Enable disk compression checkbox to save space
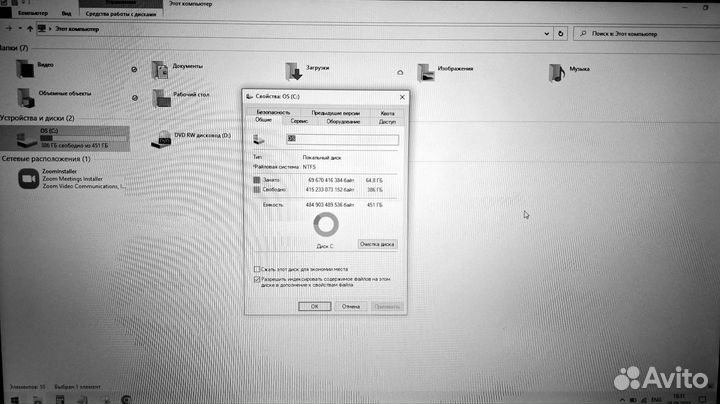This screenshot has height=404, width=720. 257,269
